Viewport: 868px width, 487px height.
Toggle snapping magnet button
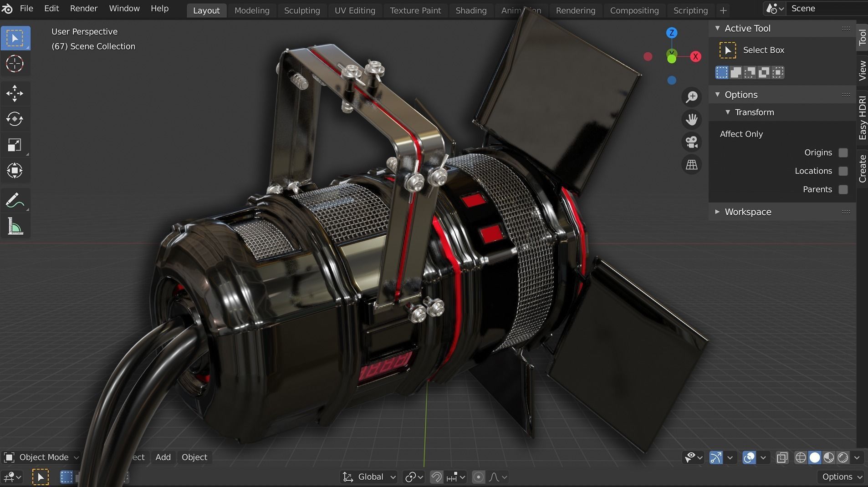tap(436, 477)
